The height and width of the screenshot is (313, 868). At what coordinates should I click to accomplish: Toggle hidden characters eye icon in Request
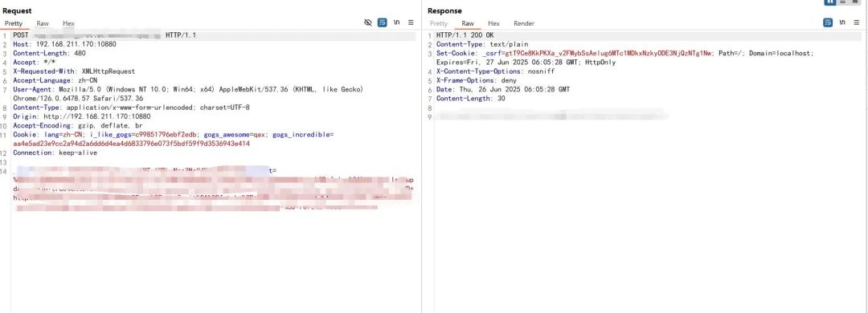point(367,22)
